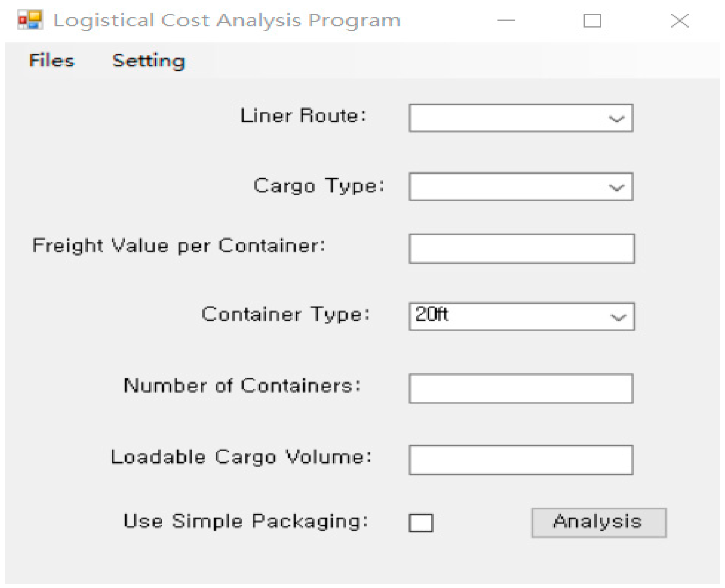Close the Logistical Cost Analysis Program
The height and width of the screenshot is (588, 725).
[680, 21]
